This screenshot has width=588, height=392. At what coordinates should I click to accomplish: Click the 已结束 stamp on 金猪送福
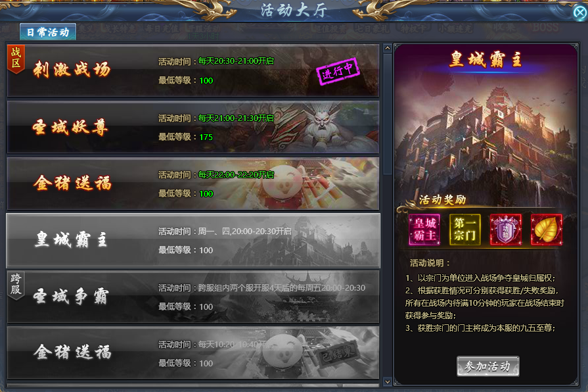point(338,354)
